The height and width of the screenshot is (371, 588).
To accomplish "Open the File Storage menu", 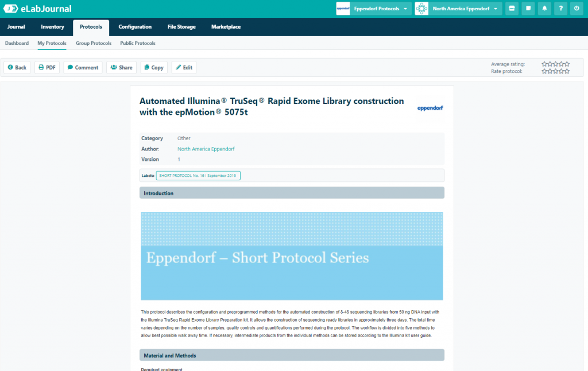I will [181, 27].
